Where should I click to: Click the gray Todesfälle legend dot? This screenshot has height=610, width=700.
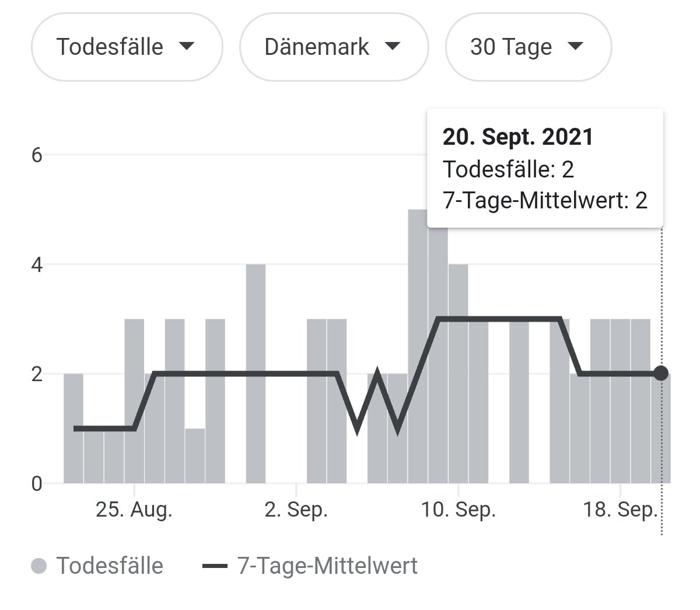point(38,566)
